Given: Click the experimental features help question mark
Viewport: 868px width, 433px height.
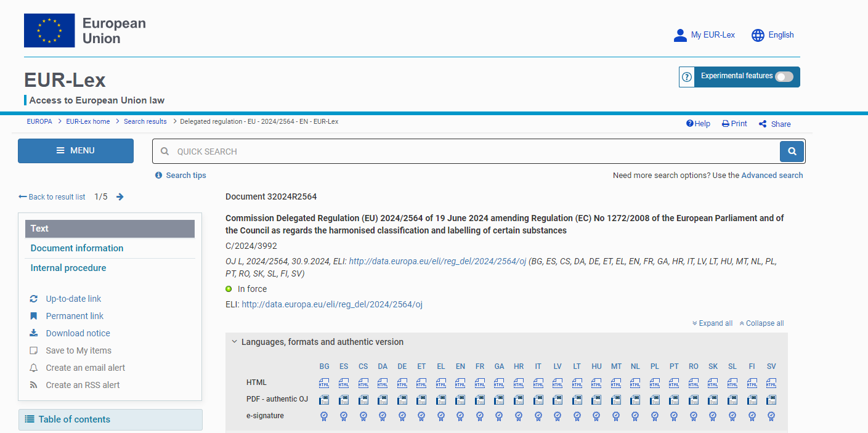Looking at the screenshot, I should 686,77.
